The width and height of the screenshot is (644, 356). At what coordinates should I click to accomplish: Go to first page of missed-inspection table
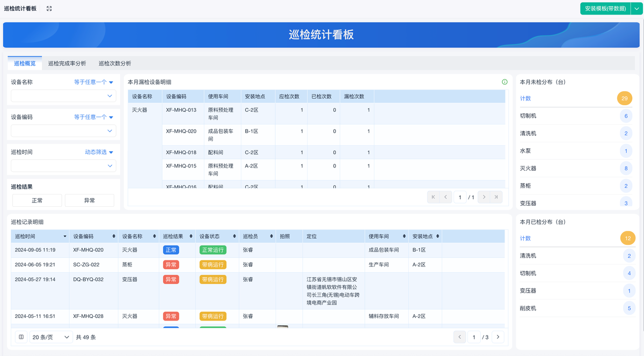[433, 197]
